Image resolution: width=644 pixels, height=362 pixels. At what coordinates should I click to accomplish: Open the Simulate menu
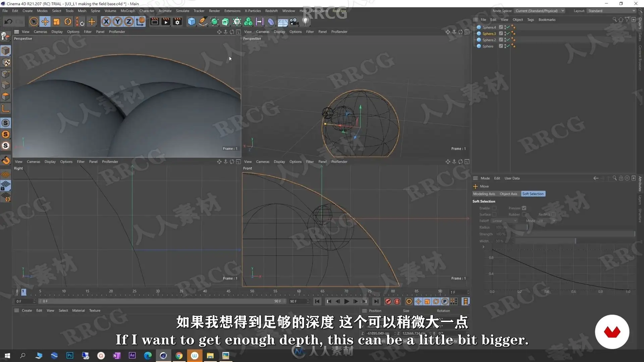[182, 11]
